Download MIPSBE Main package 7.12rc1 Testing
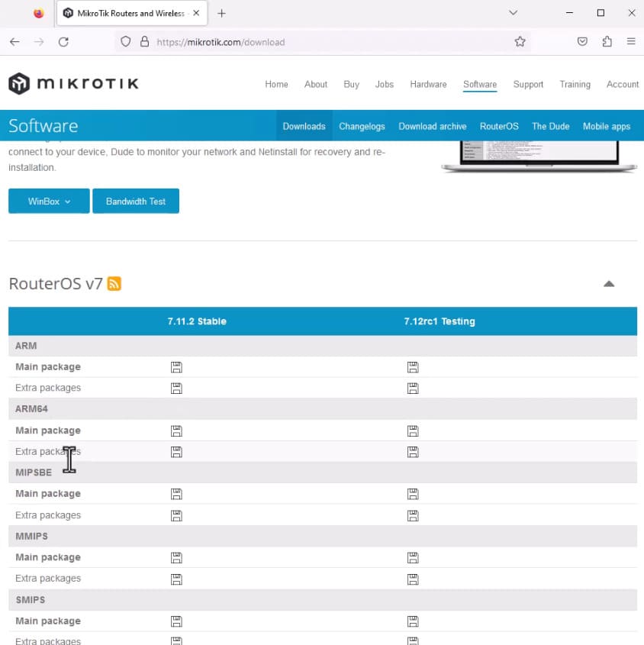The image size is (644, 645). [x=413, y=494]
